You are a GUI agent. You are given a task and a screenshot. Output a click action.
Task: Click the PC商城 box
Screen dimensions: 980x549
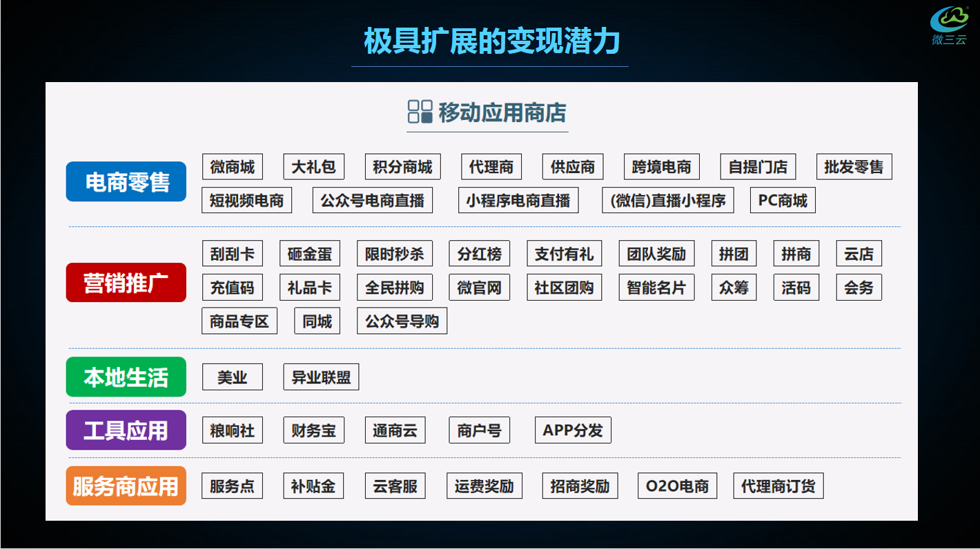pyautogui.click(x=783, y=200)
